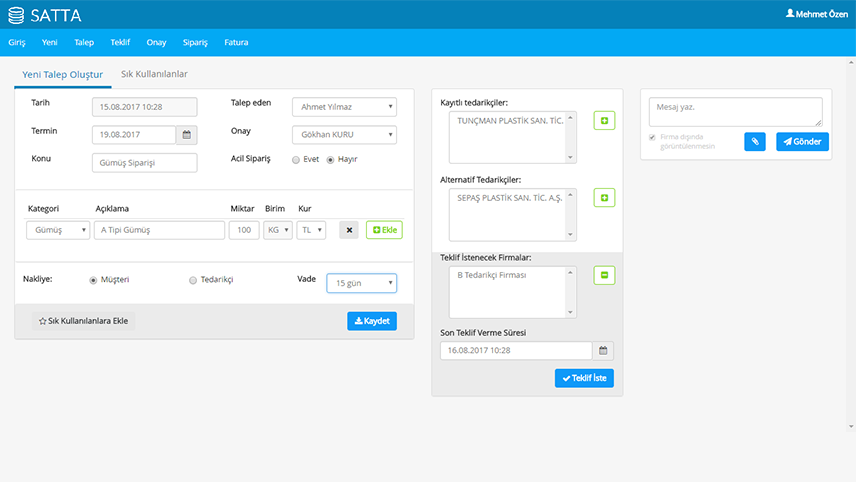856x482 pixels.
Task: Add supplier from Alternatif Tedarikçiler with plus icon
Action: pos(604,198)
